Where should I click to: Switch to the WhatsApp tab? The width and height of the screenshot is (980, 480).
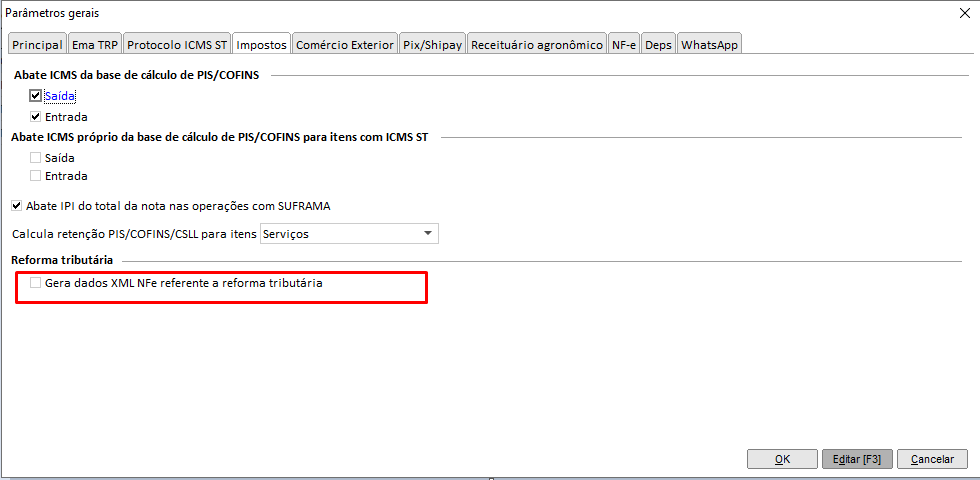tap(709, 45)
